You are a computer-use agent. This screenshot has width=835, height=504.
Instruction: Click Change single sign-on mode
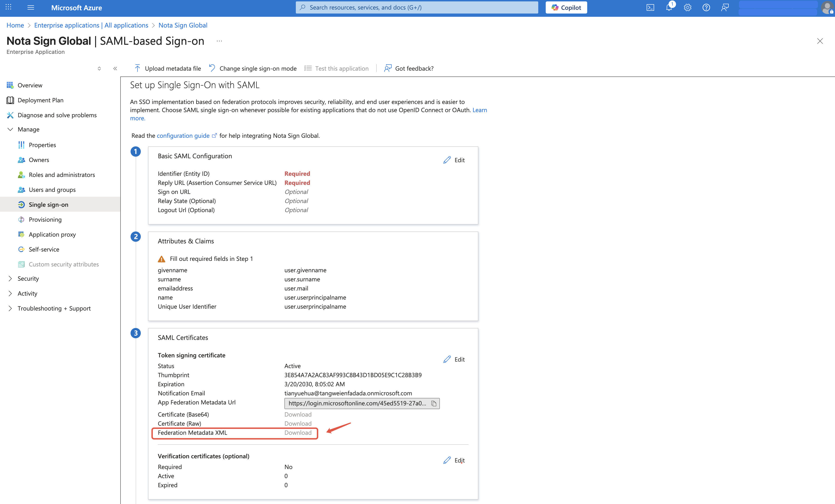(253, 69)
